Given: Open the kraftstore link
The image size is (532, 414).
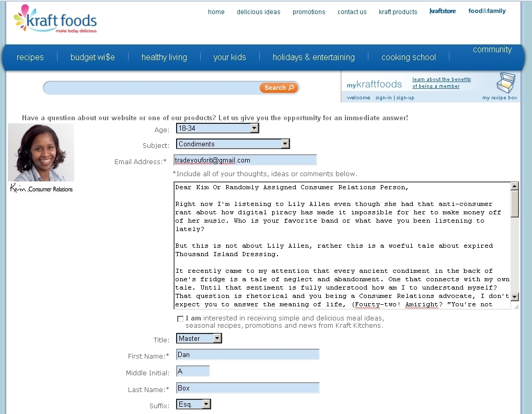Looking at the screenshot, I should click(x=443, y=11).
